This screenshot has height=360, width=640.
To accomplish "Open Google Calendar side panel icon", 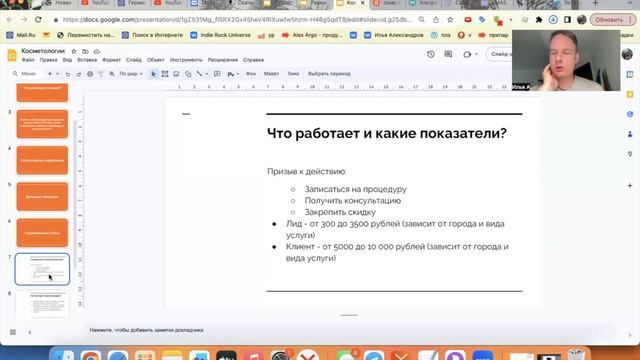I will click(x=630, y=74).
